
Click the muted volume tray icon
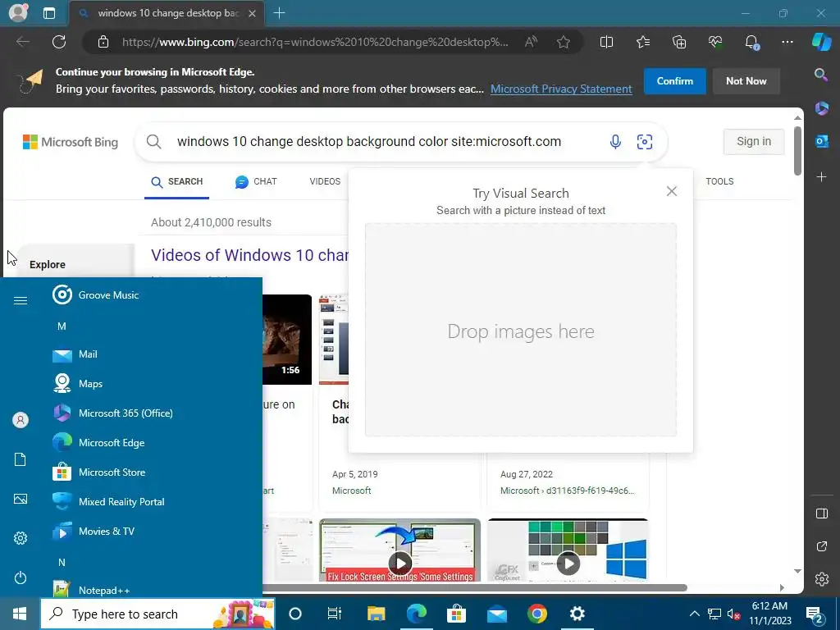(733, 614)
